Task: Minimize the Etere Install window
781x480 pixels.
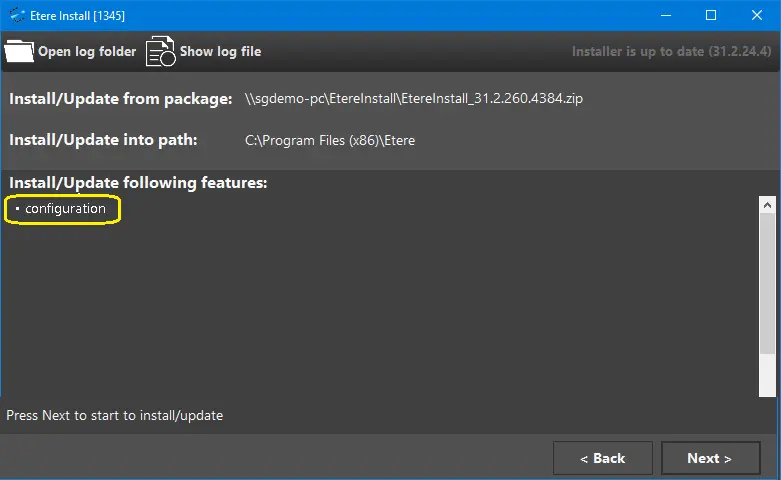Action: [x=665, y=15]
